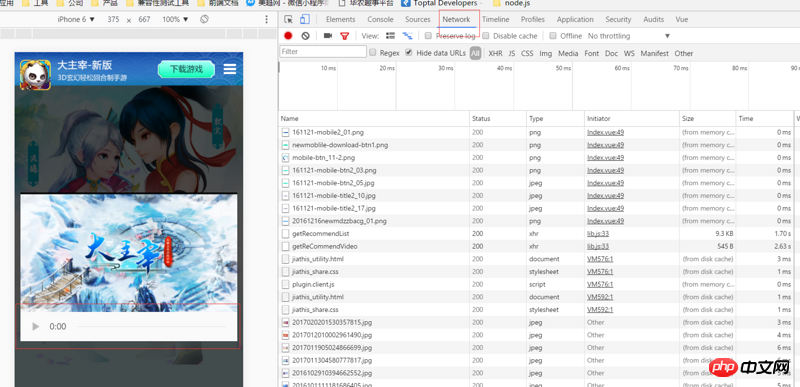Select the Network tab

456,19
